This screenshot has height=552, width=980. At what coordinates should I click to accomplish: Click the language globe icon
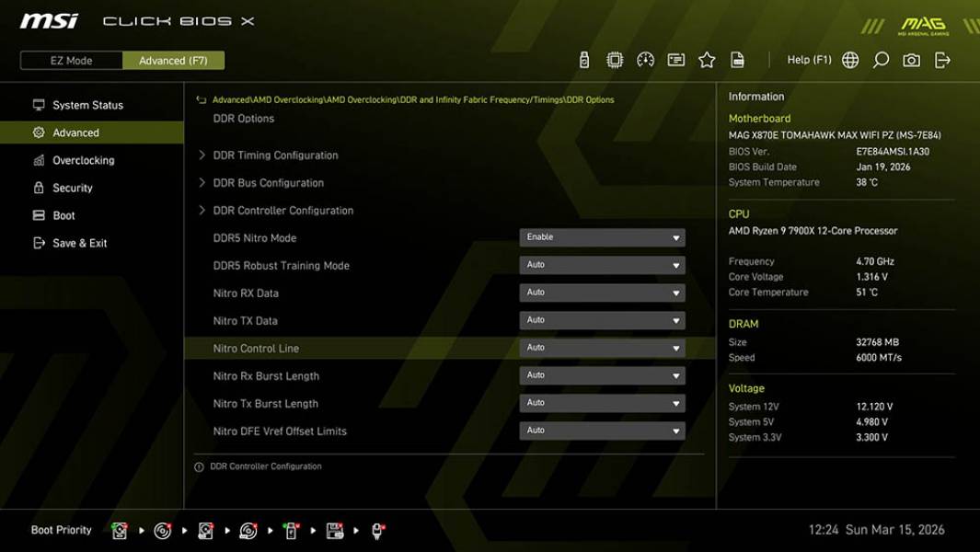point(848,59)
